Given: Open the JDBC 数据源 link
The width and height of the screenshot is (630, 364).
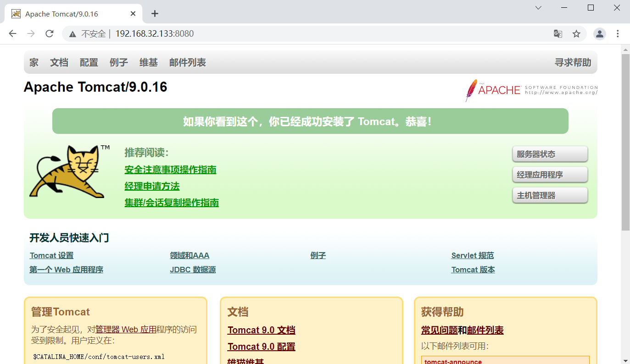Looking at the screenshot, I should click(193, 270).
